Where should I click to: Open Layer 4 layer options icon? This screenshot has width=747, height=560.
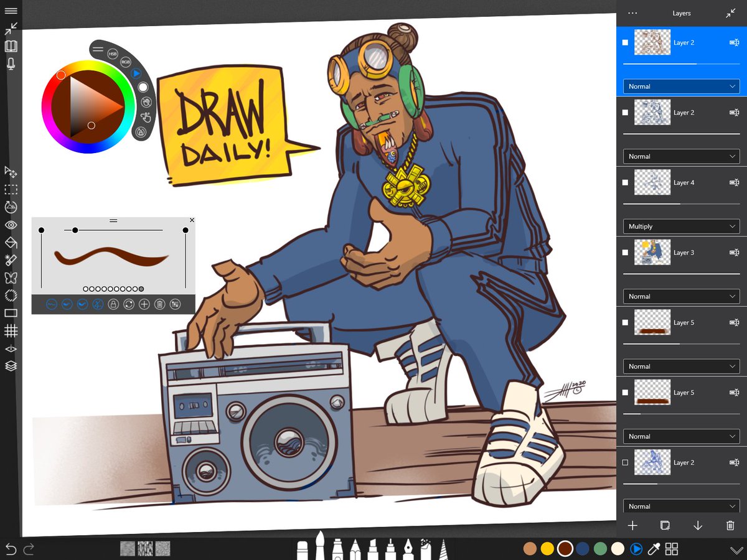coord(734,183)
